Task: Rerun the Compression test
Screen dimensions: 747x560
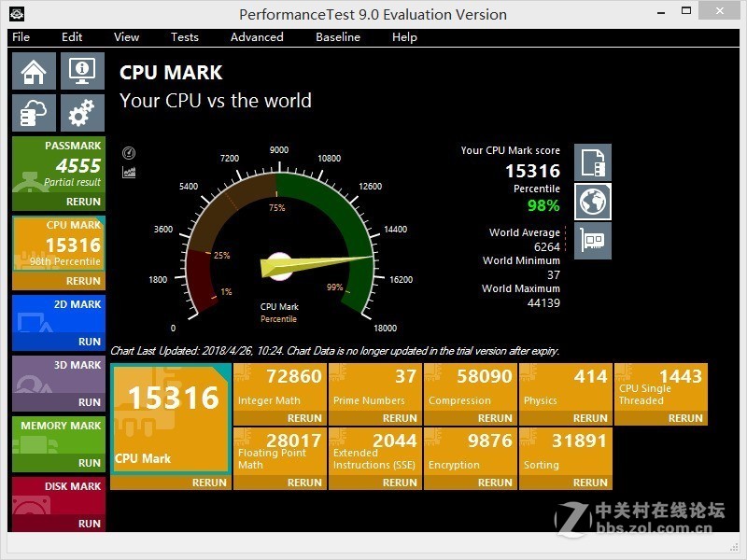Action: (495, 418)
